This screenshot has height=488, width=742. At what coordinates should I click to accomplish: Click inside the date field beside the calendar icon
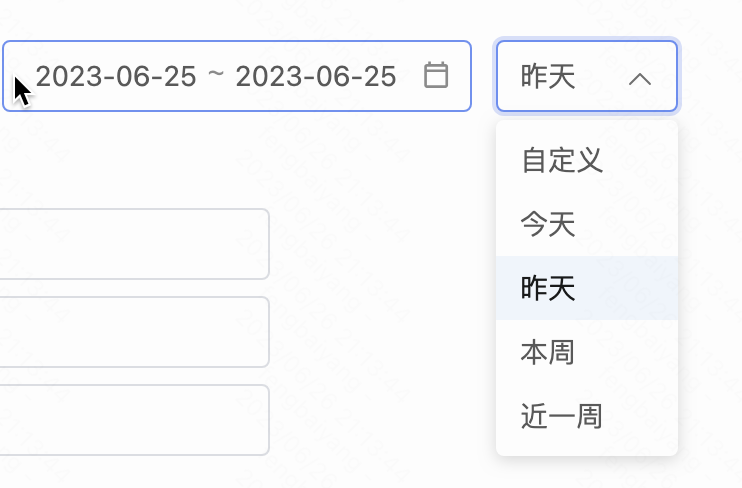coord(410,76)
